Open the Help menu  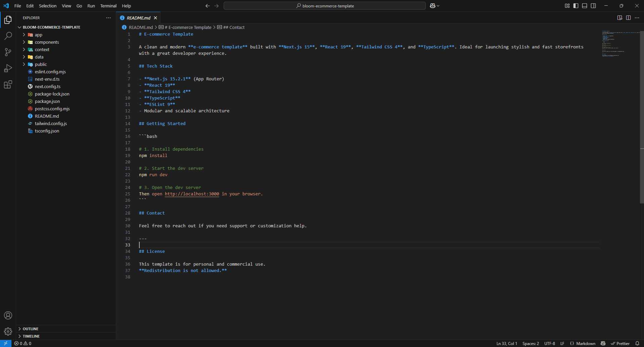[126, 6]
